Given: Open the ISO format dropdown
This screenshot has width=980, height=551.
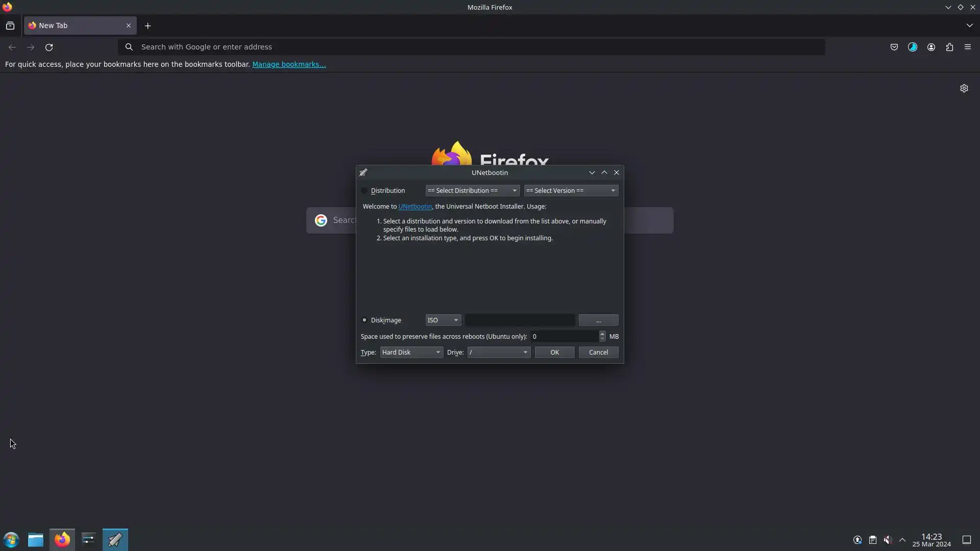Looking at the screenshot, I should [443, 320].
